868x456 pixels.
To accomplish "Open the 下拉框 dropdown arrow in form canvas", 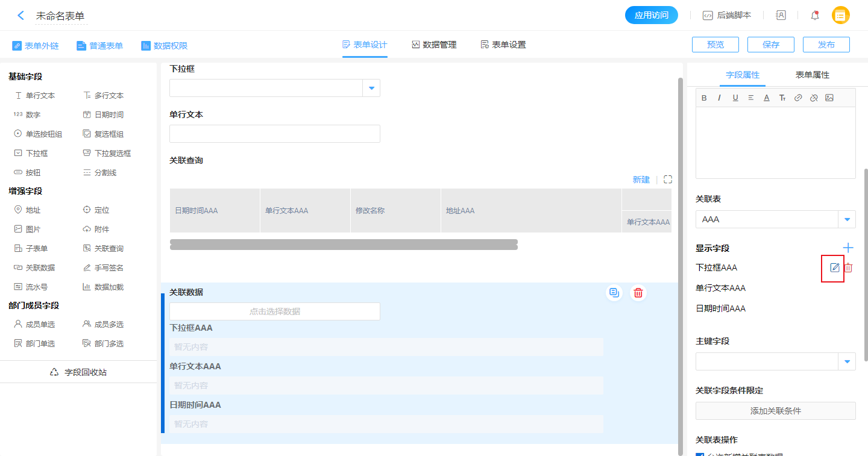I will (371, 88).
